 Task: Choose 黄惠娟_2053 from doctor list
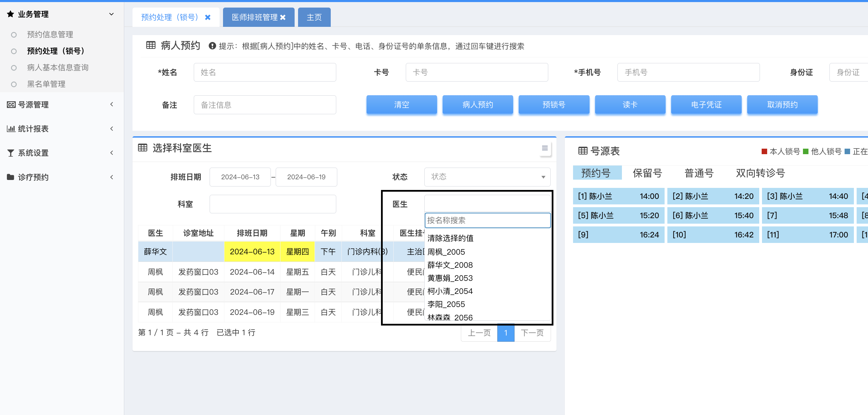[x=450, y=278]
